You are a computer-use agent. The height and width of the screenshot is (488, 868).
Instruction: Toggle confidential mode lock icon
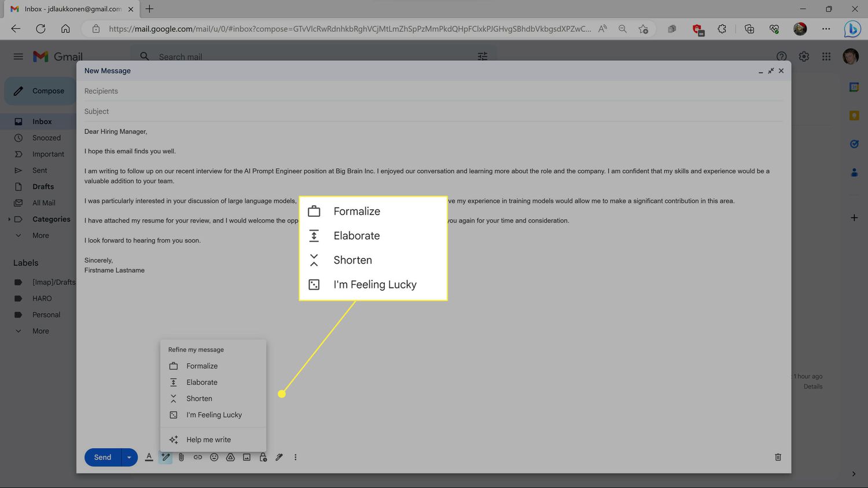pyautogui.click(x=263, y=457)
